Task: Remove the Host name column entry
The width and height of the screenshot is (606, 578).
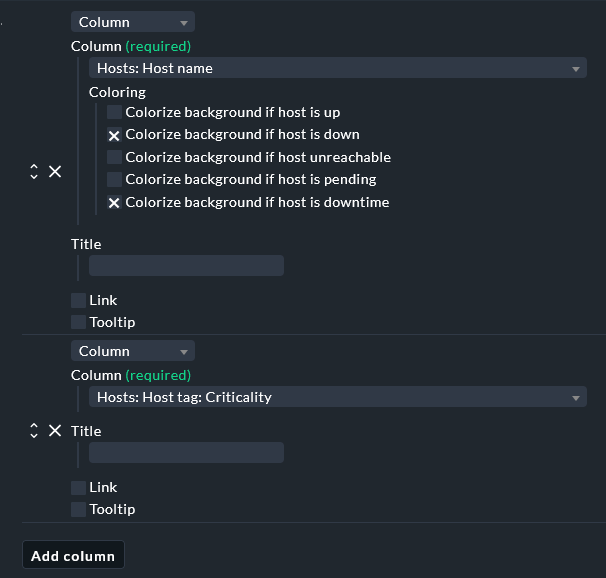Action: pos(55,172)
